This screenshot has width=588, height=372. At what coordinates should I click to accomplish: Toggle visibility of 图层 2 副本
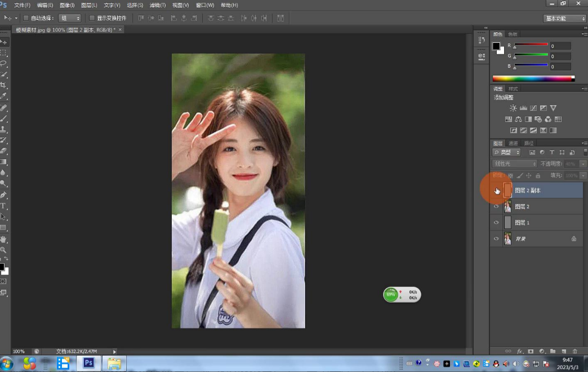[497, 191]
